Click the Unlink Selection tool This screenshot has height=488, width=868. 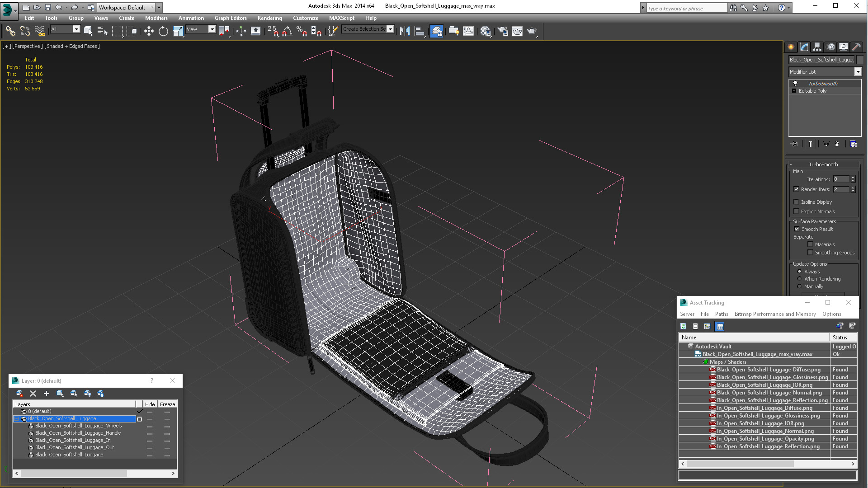pyautogui.click(x=25, y=31)
